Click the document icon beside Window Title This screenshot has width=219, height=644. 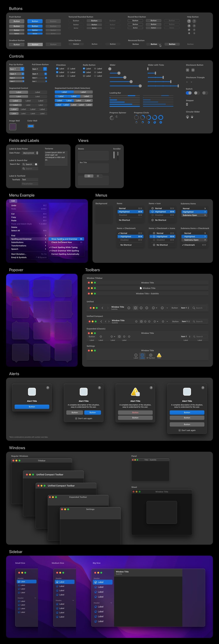point(141,288)
